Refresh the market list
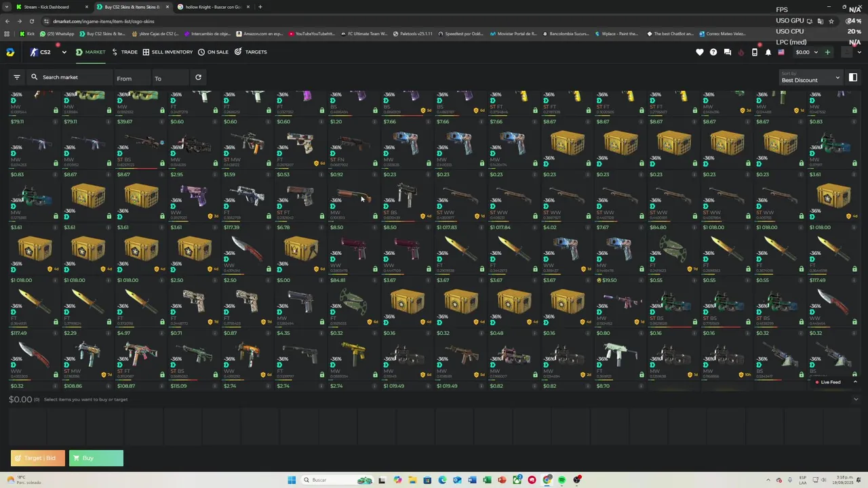Viewport: 868px width, 488px height. tap(198, 77)
